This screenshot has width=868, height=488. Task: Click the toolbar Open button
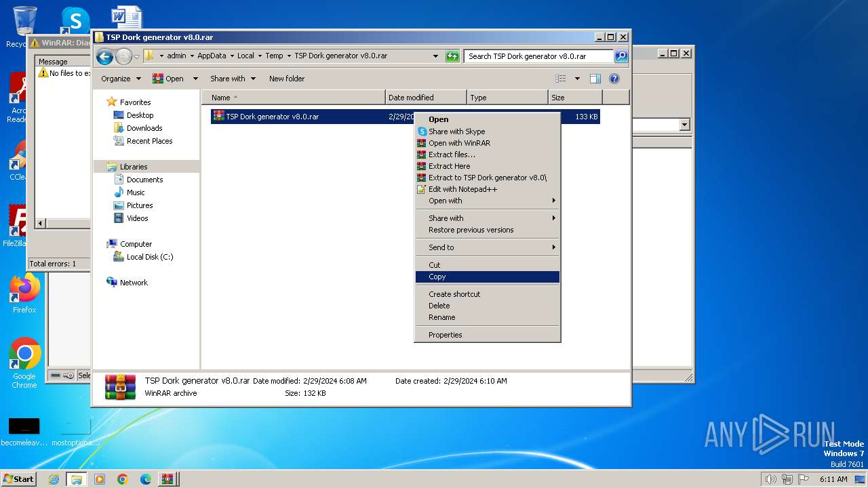coord(168,79)
